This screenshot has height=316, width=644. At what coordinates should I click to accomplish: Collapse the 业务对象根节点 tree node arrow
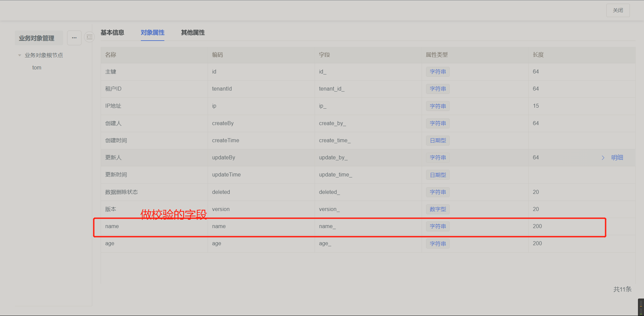[x=19, y=55]
